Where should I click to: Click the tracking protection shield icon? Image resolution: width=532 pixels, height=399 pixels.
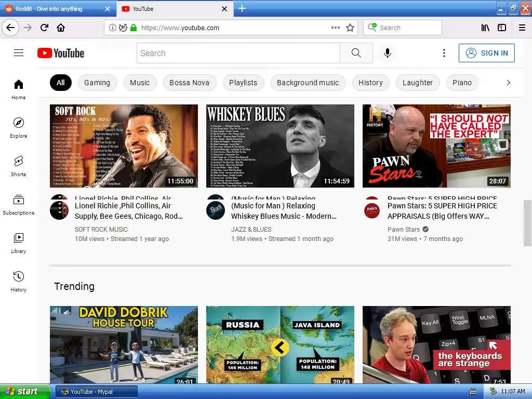pos(123,28)
